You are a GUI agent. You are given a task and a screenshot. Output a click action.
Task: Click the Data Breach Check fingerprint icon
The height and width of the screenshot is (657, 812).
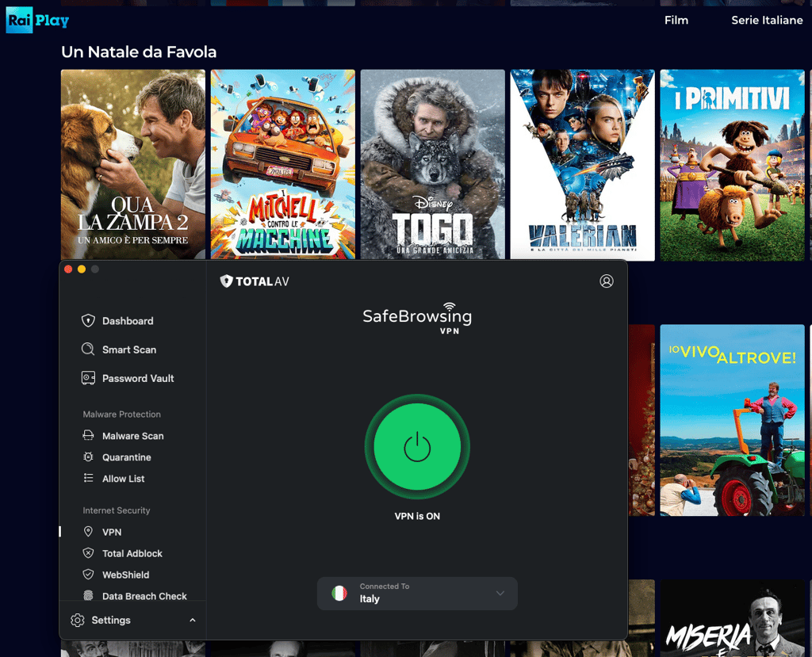coord(89,595)
